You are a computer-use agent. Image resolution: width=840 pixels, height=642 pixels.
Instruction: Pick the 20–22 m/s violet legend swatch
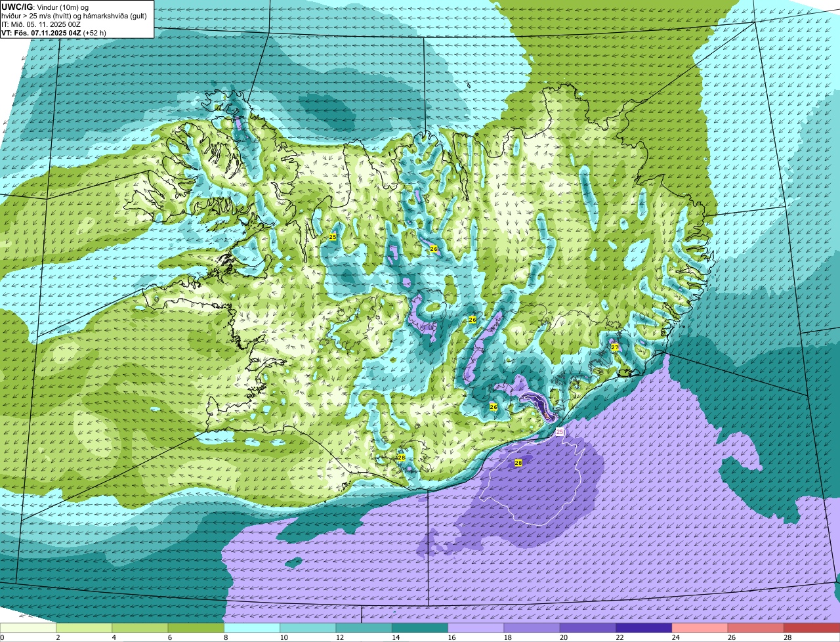588,628
